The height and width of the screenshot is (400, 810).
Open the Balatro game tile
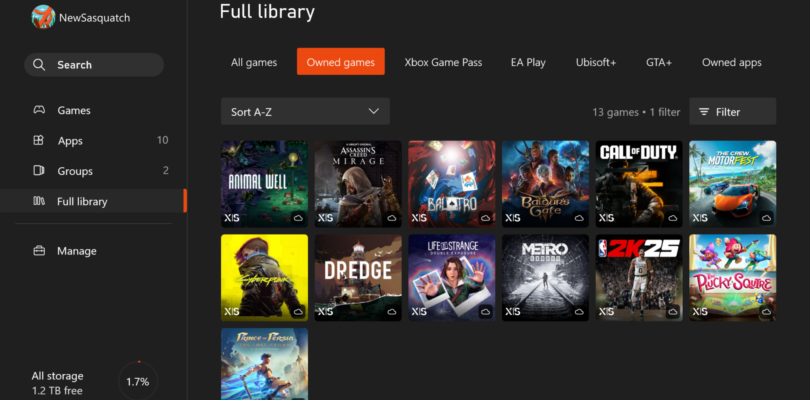click(451, 183)
